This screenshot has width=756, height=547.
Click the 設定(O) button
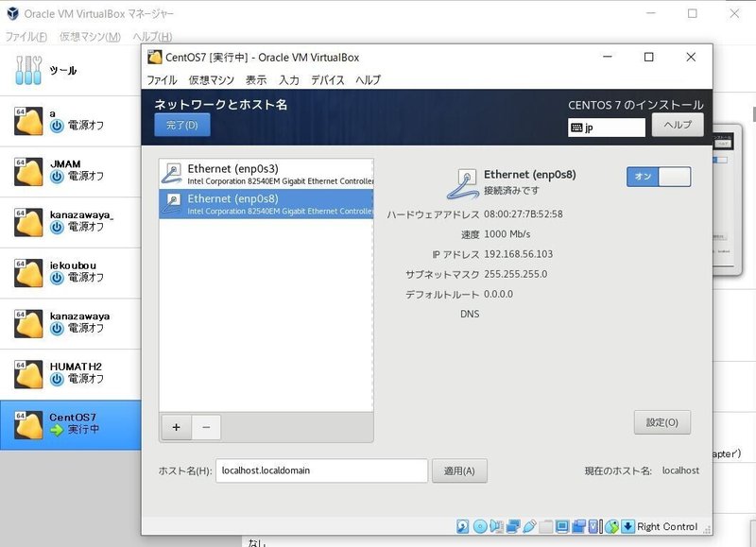tap(662, 422)
